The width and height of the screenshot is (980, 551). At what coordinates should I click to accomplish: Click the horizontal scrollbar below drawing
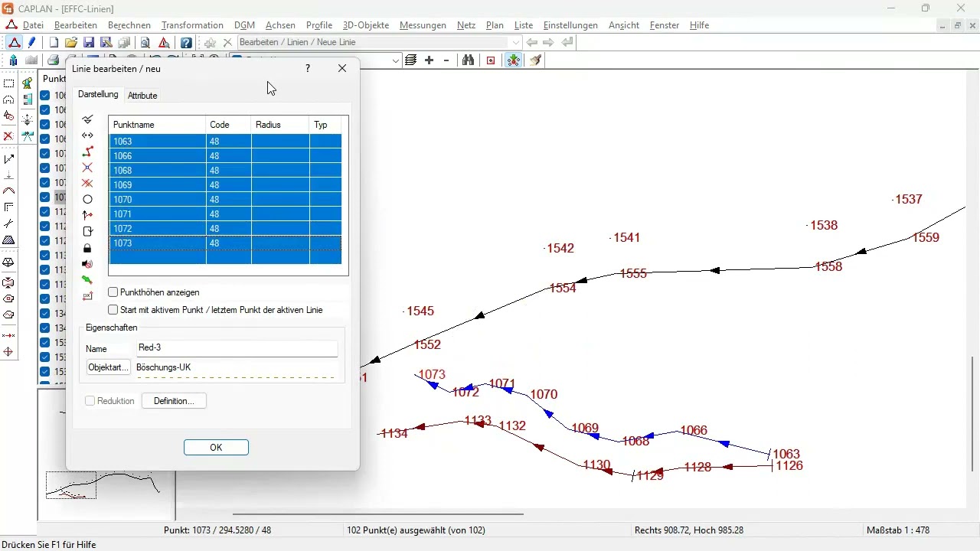pos(377,514)
